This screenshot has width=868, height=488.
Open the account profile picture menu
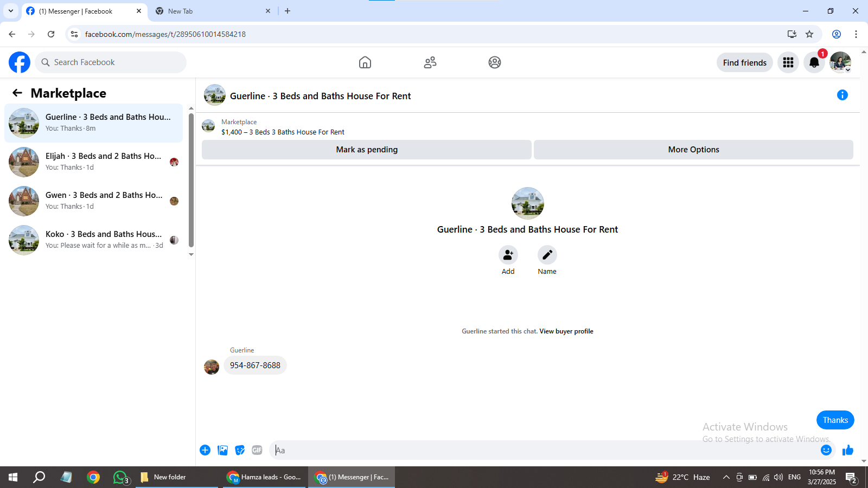840,62
